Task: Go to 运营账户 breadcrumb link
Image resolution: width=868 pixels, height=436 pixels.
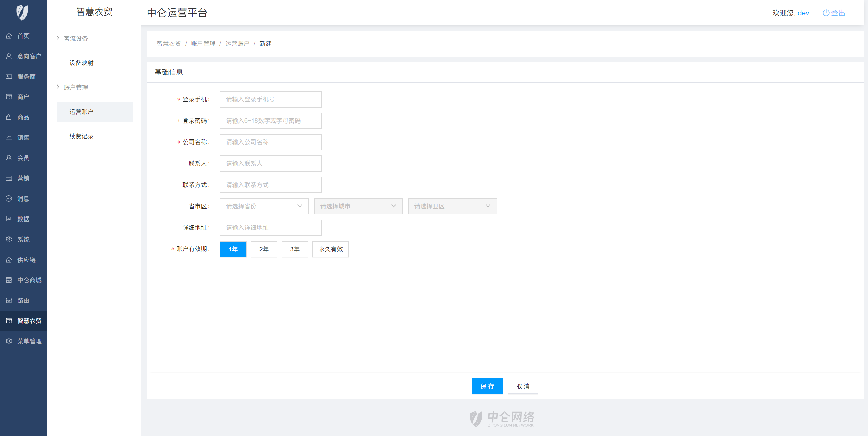Action: coord(237,43)
